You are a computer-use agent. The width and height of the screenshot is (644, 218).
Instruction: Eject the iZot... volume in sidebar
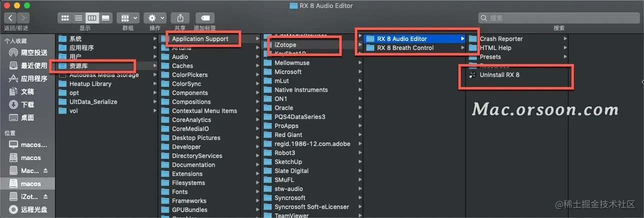(x=46, y=196)
